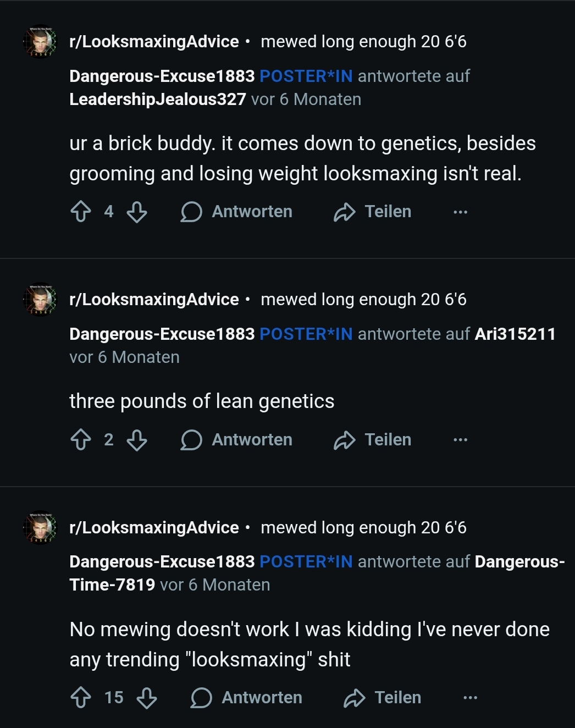
Task: Upvote the "three pounds of lean genetics" comment
Action: [81, 440]
